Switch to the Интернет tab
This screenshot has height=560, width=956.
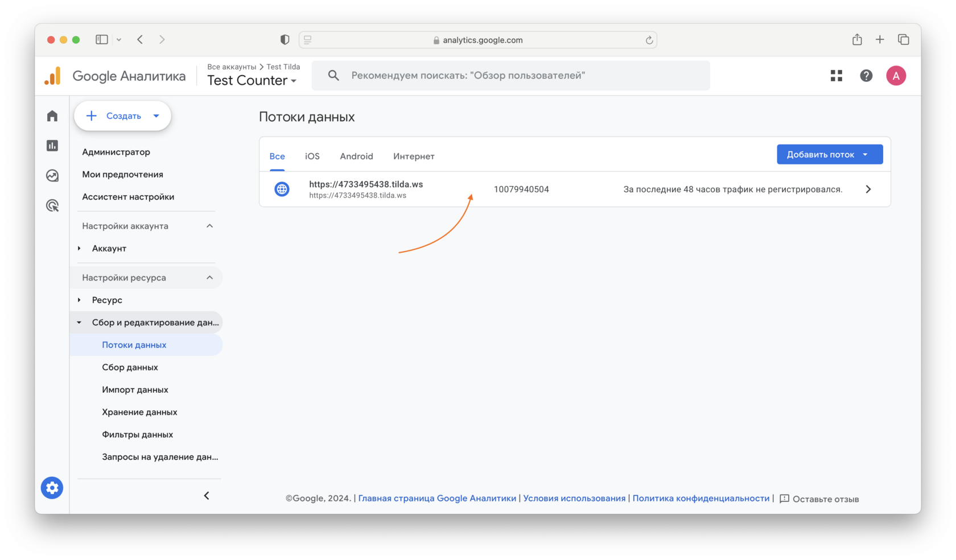pos(414,157)
